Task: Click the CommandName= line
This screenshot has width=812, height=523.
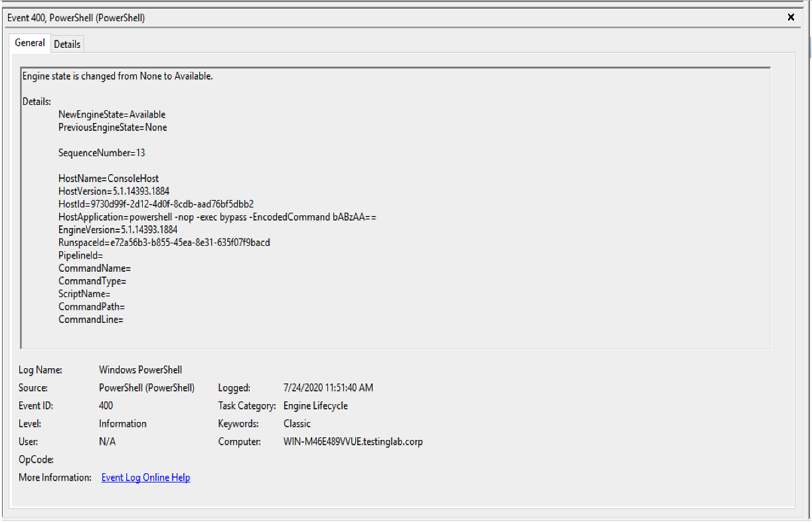Action: (x=95, y=268)
